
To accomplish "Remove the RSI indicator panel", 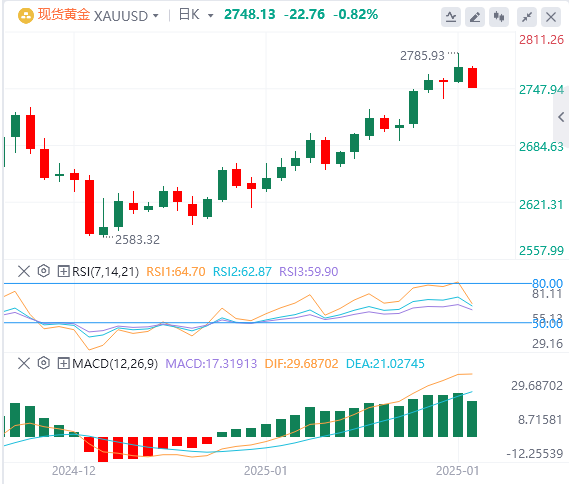I will 24,271.
